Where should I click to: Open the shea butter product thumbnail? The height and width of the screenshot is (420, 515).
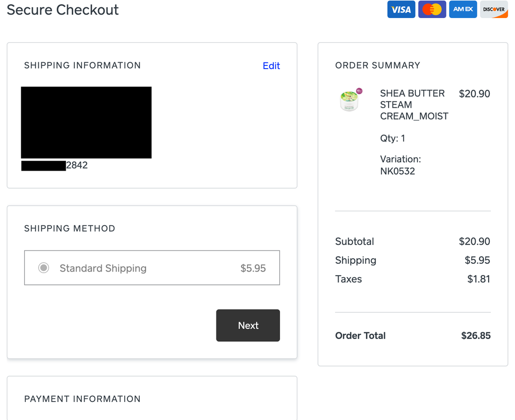[x=351, y=99]
